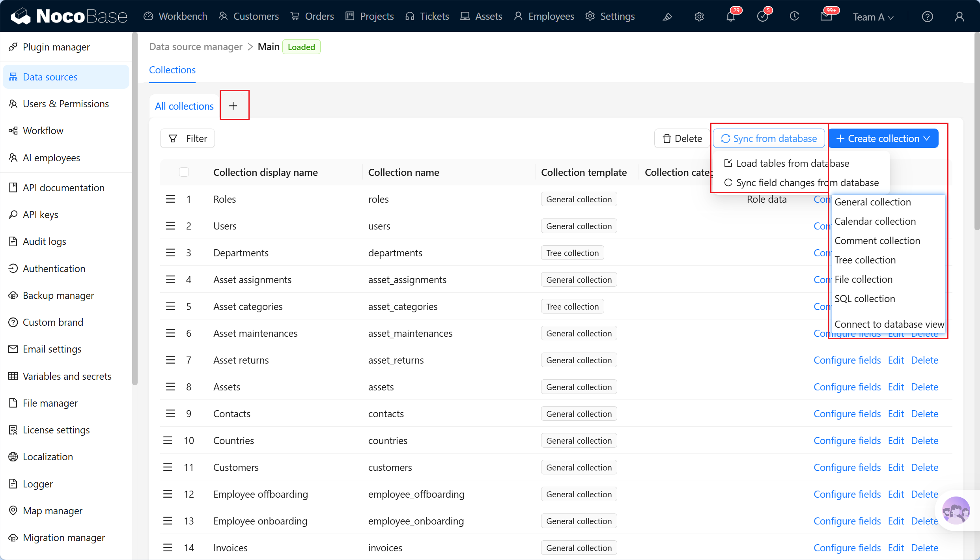Open Workflow settings in the sidebar
The width and height of the screenshot is (980, 560).
[x=66, y=131]
